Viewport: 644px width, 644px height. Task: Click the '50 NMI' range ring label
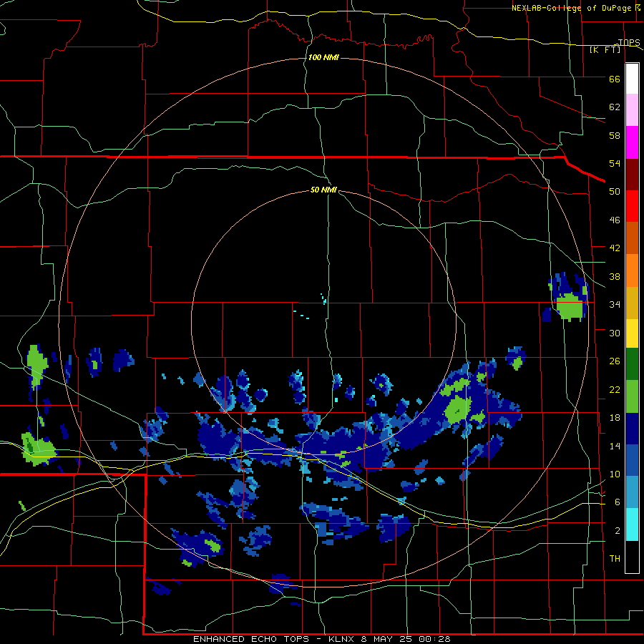(323, 190)
